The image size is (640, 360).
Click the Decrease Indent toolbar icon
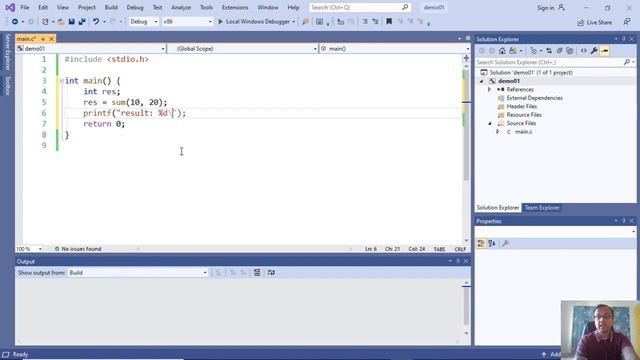coord(365,22)
